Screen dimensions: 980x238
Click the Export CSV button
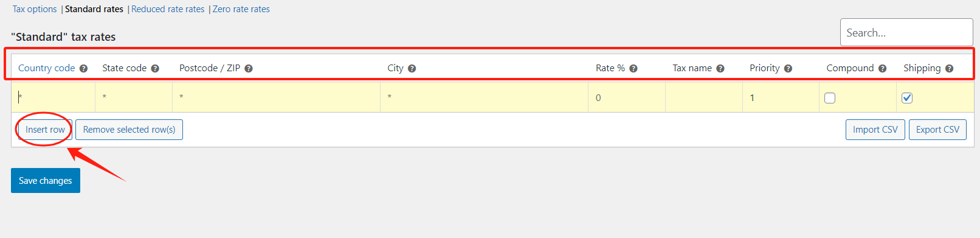coord(937,130)
